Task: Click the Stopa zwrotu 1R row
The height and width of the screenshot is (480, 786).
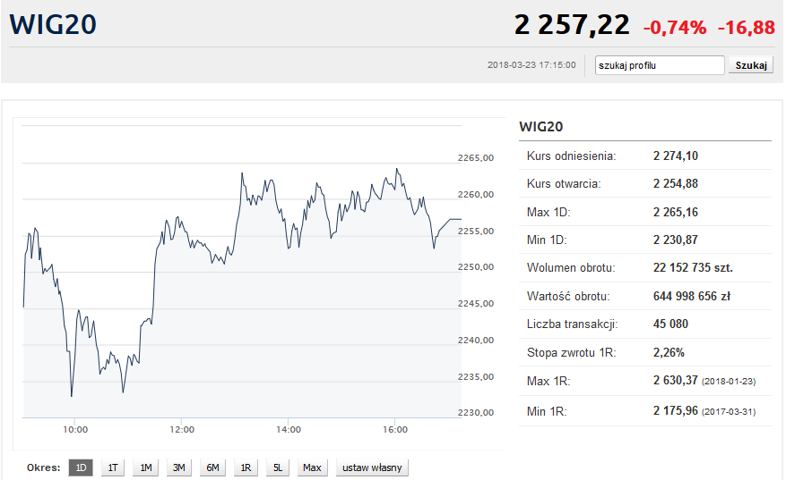Action: pos(645,353)
